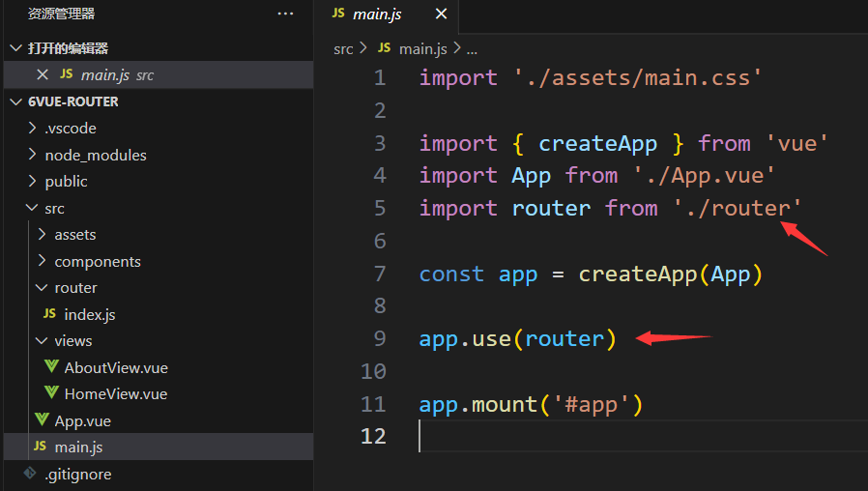This screenshot has height=491, width=868.
Task: Click the 6VUE-ROUTER section header label
Action: click(x=73, y=101)
